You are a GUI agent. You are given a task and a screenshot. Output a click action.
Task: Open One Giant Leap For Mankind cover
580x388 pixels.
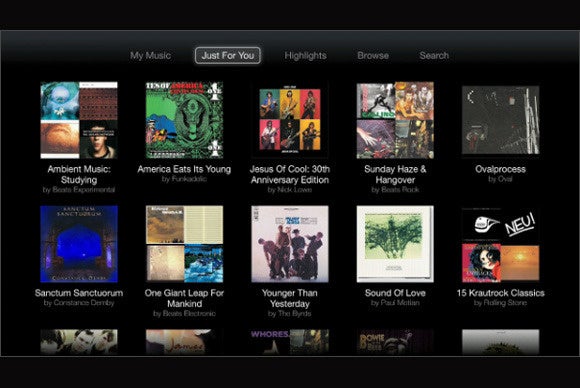(x=184, y=244)
